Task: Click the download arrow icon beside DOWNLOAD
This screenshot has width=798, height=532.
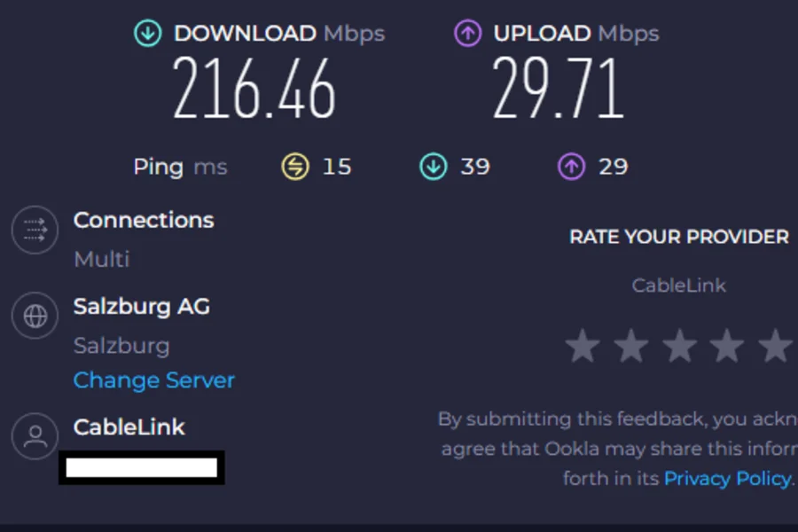Action: 147,34
